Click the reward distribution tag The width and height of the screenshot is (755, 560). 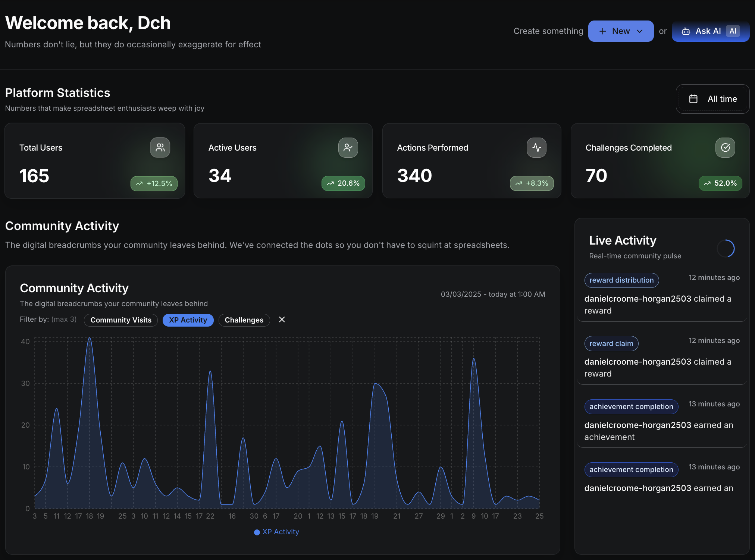pos(621,280)
